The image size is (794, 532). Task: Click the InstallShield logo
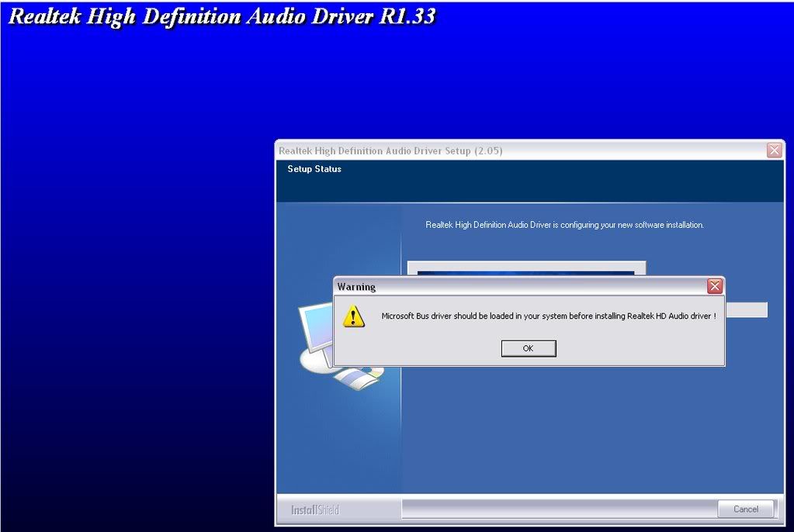tap(315, 510)
